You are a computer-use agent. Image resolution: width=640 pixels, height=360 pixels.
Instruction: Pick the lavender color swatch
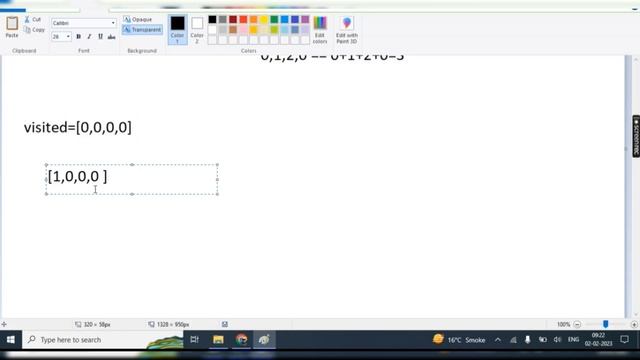click(305, 29)
